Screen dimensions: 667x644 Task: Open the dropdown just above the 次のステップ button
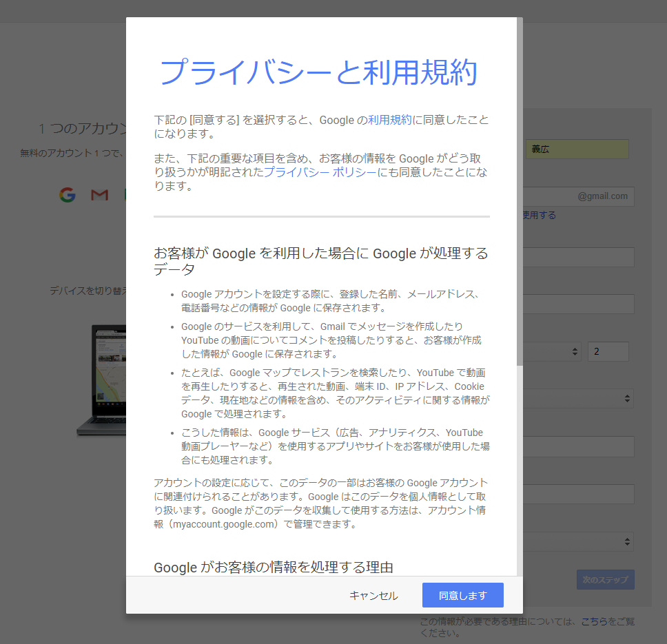[x=579, y=541]
